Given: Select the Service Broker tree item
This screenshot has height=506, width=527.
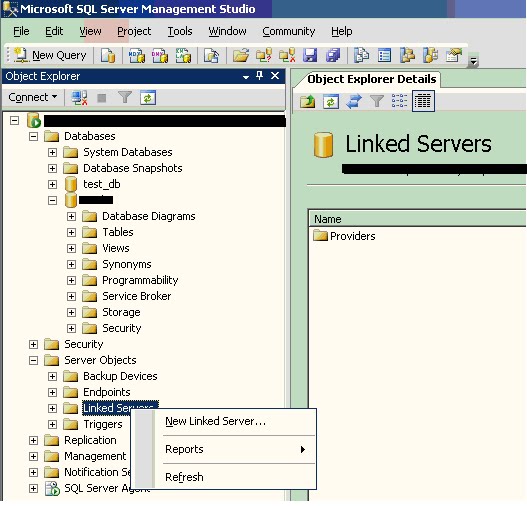Looking at the screenshot, I should click(x=136, y=296).
